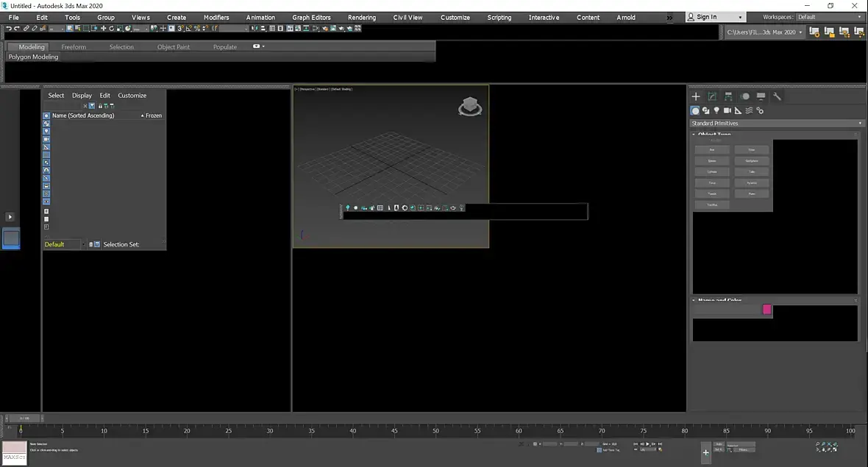Toggle Display Bones filter in Scene Explorer
The height and width of the screenshot is (467, 868).
(x=46, y=178)
